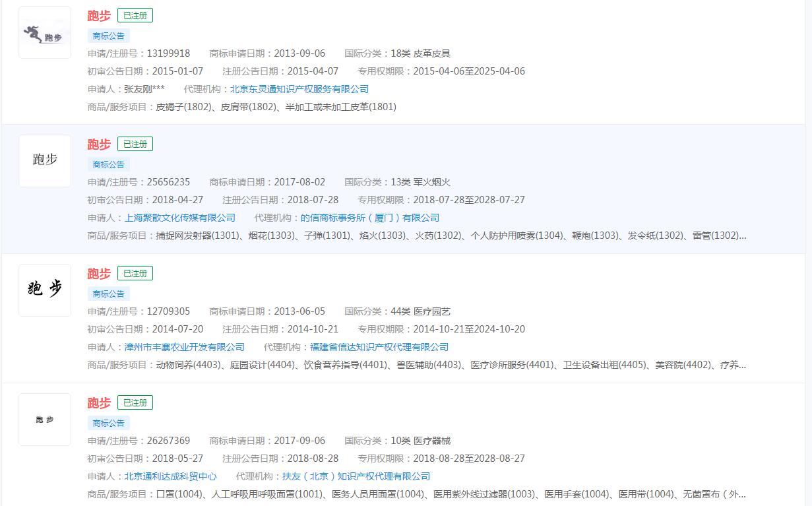Open 商标公告 tag in the 军火烟火 entry
This screenshot has height=506, width=812.
click(109, 164)
